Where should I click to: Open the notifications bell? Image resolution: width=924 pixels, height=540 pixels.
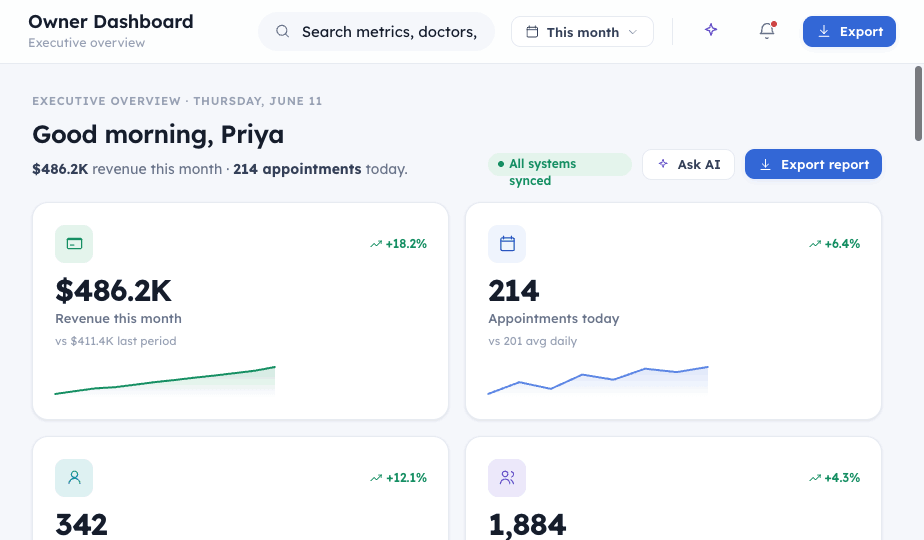[767, 30]
